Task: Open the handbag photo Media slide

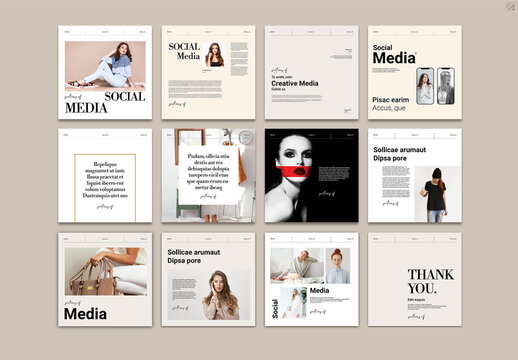Action: 105,279
